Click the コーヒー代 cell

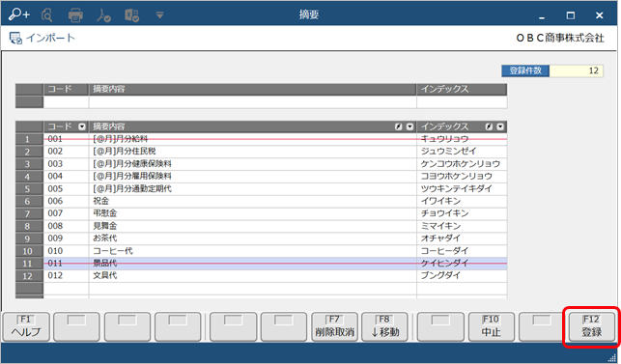tap(253, 251)
